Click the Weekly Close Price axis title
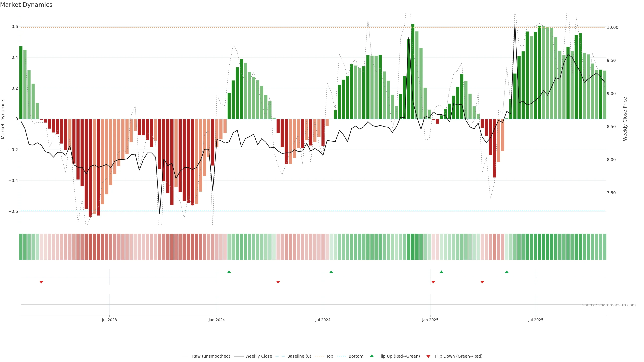The height and width of the screenshot is (362, 644). (x=625, y=119)
